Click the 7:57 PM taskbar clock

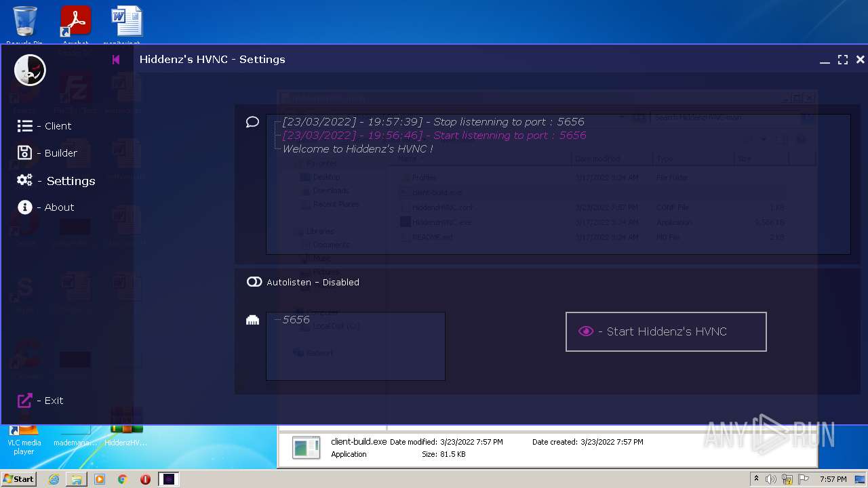[833, 479]
